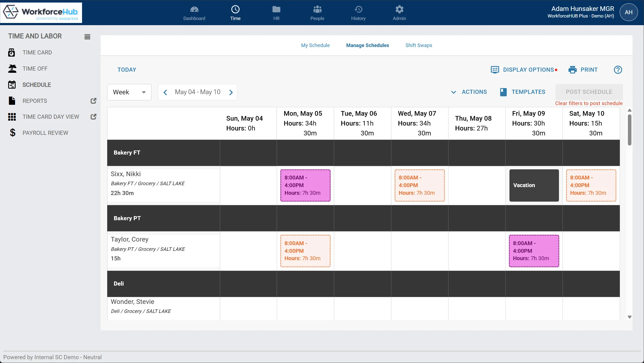The height and width of the screenshot is (363, 644).
Task: Go to the People section icon
Action: pyautogui.click(x=317, y=10)
